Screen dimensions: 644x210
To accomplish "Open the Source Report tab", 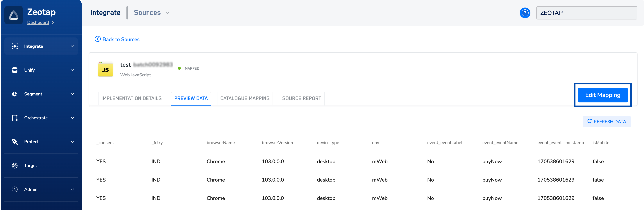I will tap(301, 98).
